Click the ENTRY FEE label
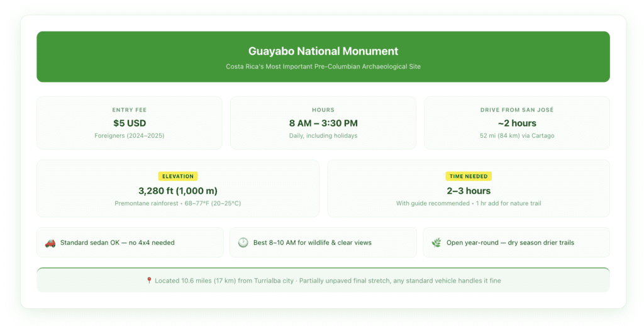 [x=130, y=110]
